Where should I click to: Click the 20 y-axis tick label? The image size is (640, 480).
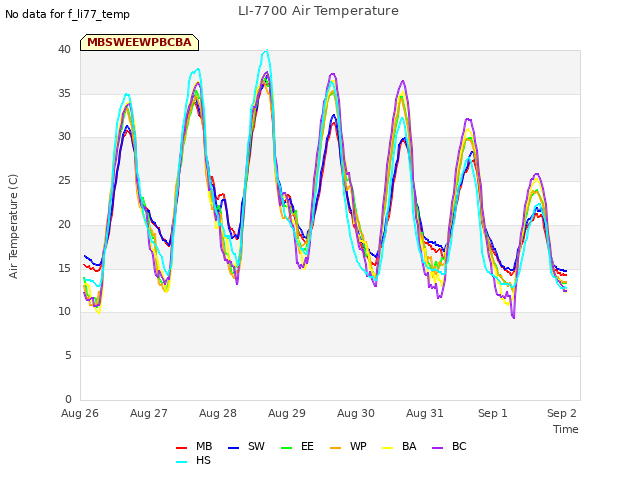tap(64, 224)
